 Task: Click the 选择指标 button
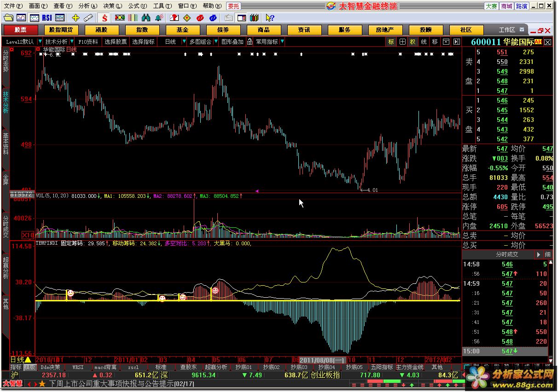tap(144, 41)
